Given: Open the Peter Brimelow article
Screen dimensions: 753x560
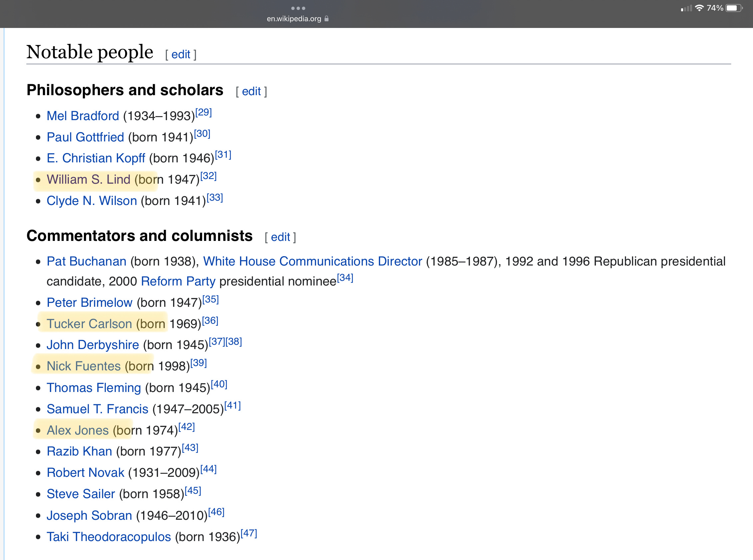Looking at the screenshot, I should (90, 302).
